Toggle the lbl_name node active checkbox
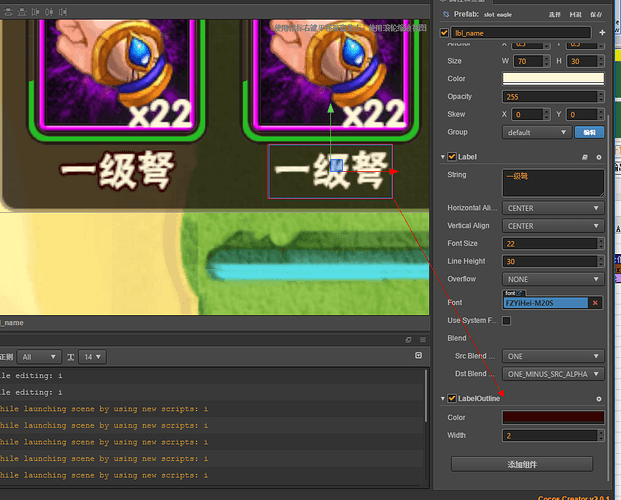 tap(444, 33)
